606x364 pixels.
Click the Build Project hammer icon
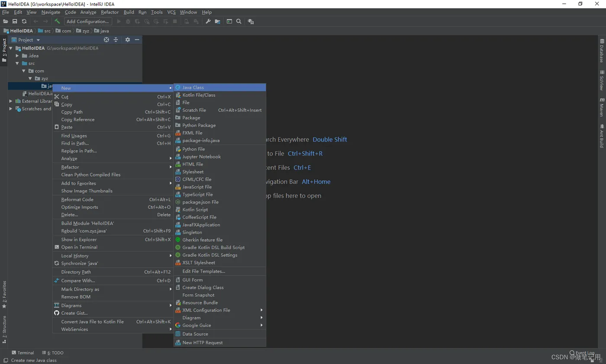[x=57, y=21]
